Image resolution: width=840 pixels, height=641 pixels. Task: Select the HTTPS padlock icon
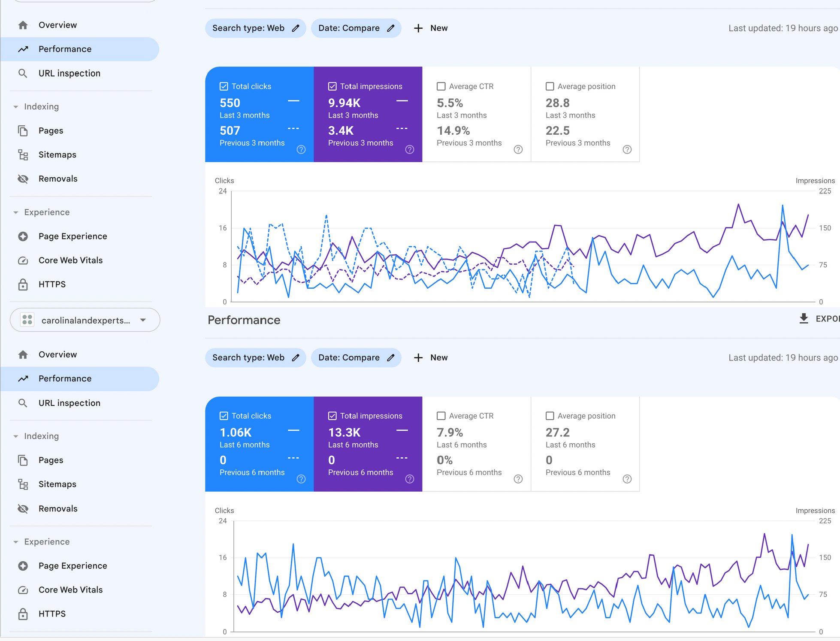(23, 284)
